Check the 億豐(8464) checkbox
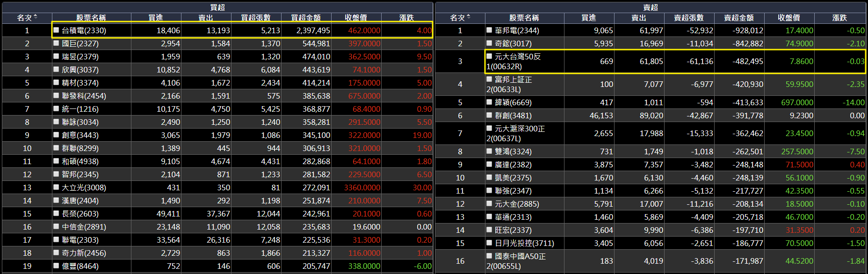Viewport: 868px width, 274px height. pos(57,266)
